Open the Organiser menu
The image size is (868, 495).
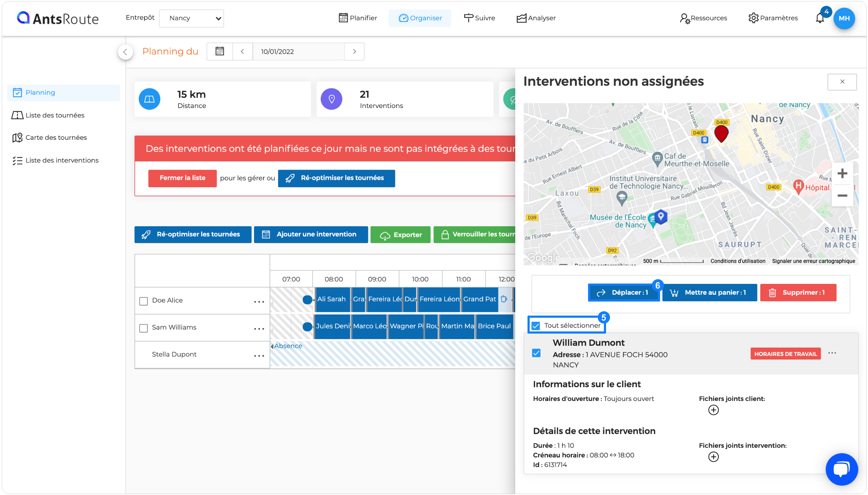point(420,18)
